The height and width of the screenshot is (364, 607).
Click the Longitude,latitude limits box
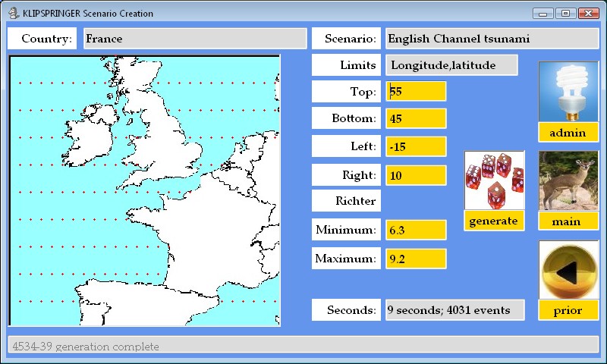(451, 65)
